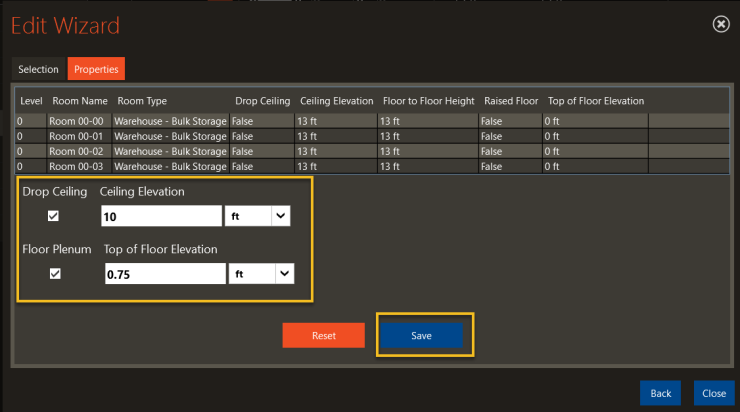Select the Room 00-01 row
740x412 pixels.
(x=372, y=136)
